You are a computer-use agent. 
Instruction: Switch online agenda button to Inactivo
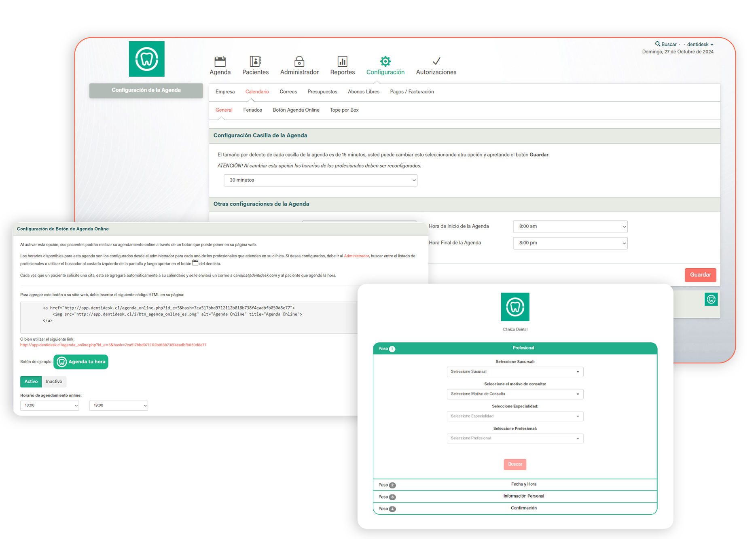(x=54, y=382)
